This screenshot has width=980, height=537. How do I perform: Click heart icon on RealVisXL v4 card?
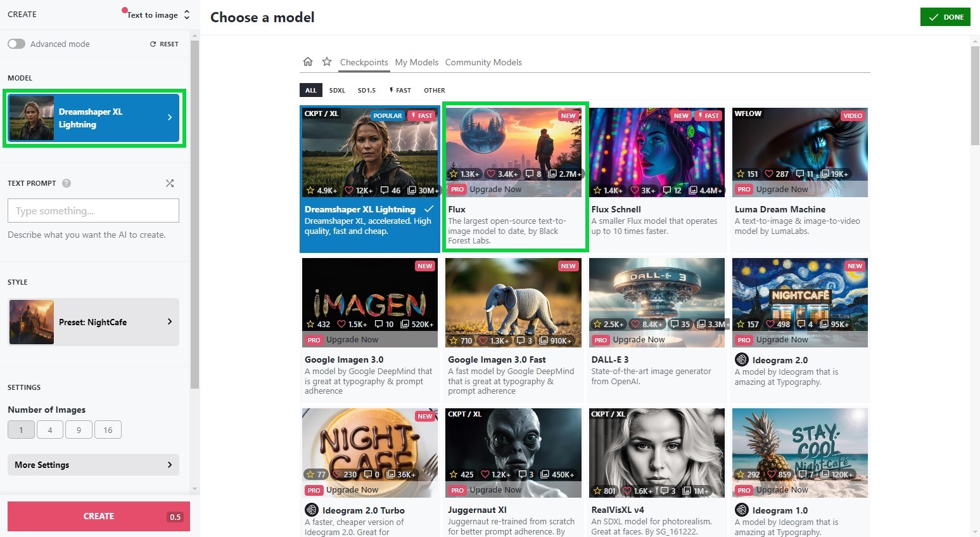[627, 491]
